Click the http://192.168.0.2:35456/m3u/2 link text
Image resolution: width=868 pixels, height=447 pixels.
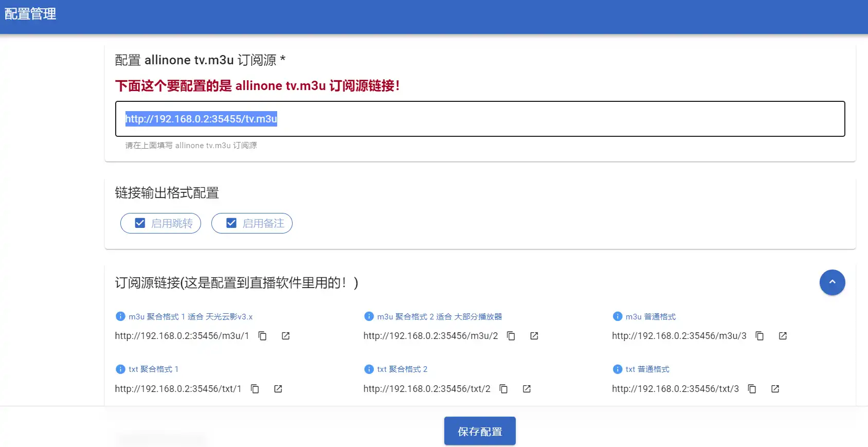pos(430,336)
